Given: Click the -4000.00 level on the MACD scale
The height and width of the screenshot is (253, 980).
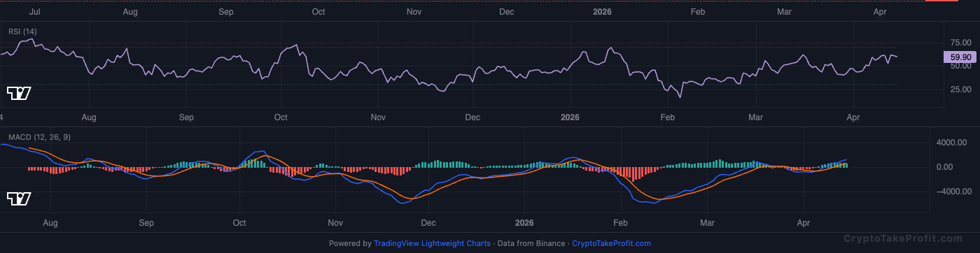Looking at the screenshot, I should coord(953,191).
